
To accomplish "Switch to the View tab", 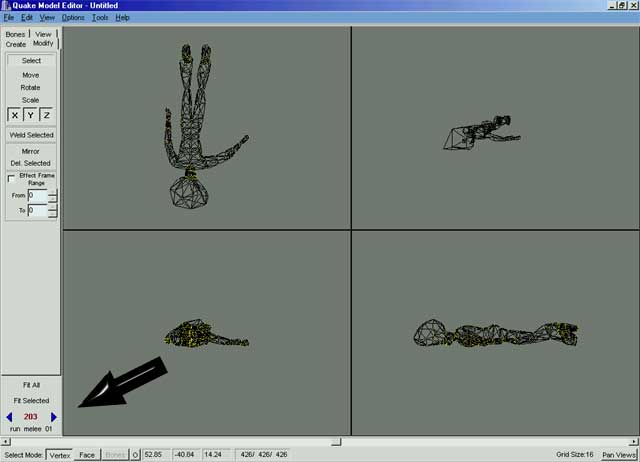I will [x=44, y=34].
